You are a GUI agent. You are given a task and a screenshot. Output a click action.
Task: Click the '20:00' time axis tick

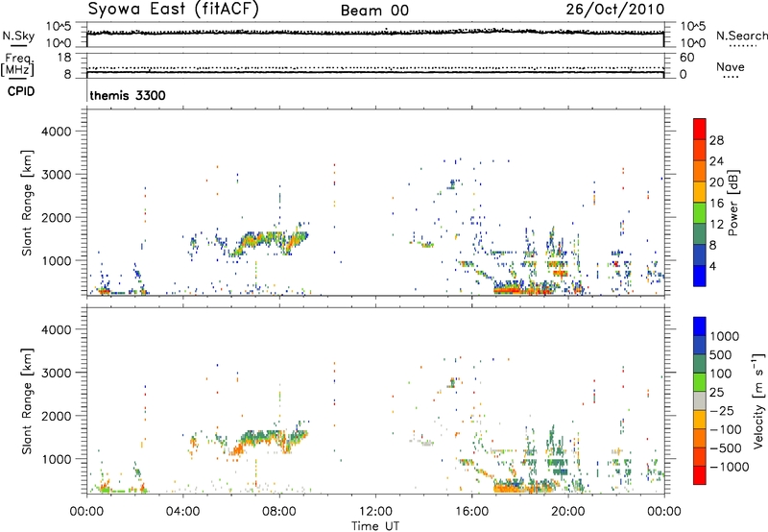(x=568, y=512)
